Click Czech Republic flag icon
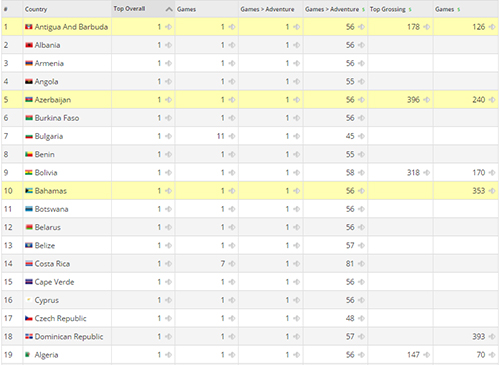The height and width of the screenshot is (365, 500). pos(29,318)
